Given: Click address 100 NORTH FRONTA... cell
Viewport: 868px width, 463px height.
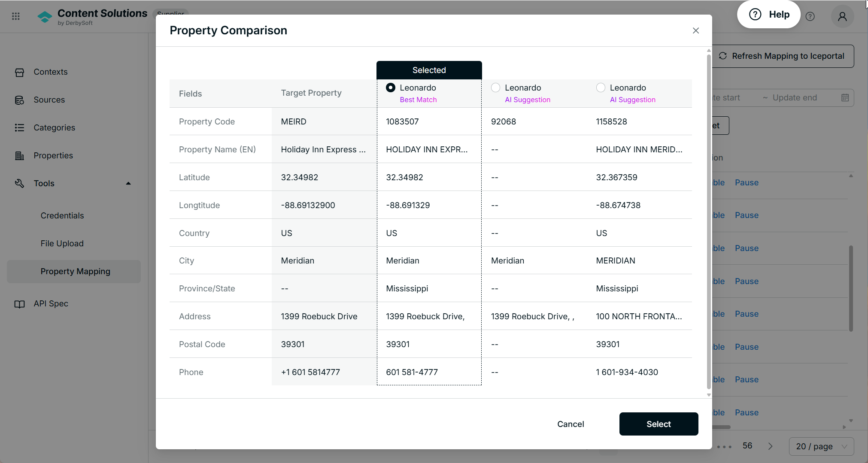Looking at the screenshot, I should tap(639, 317).
